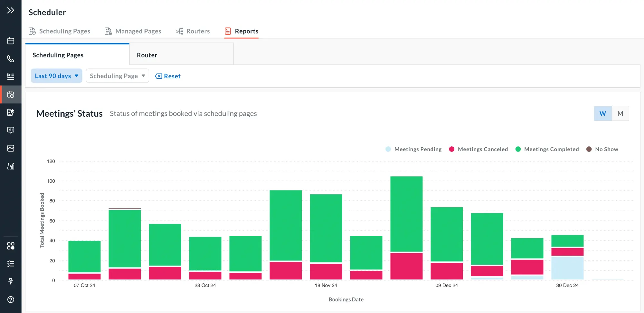This screenshot has width=644, height=313.
Task: Click the Bookings Date axis title
Action: [346, 299]
